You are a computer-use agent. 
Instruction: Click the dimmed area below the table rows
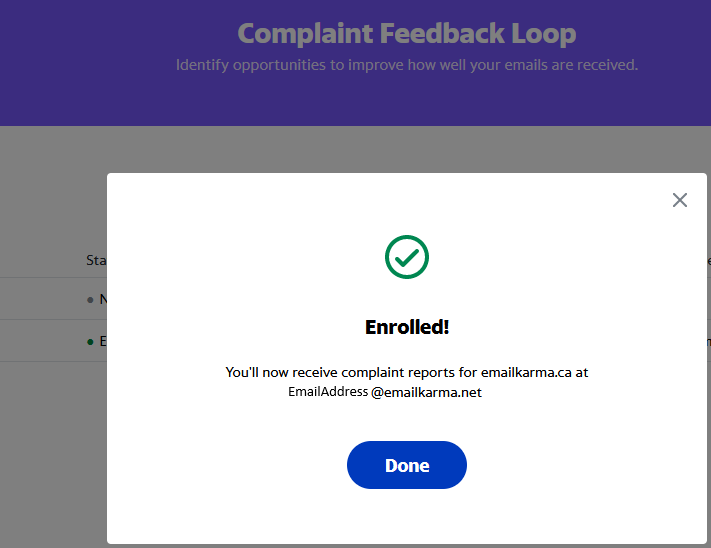click(54, 453)
